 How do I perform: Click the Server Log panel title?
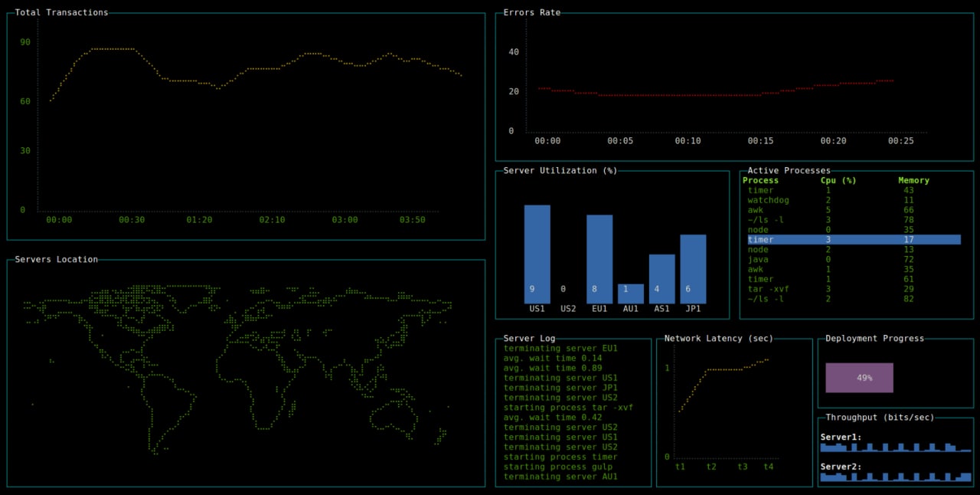[530, 338]
